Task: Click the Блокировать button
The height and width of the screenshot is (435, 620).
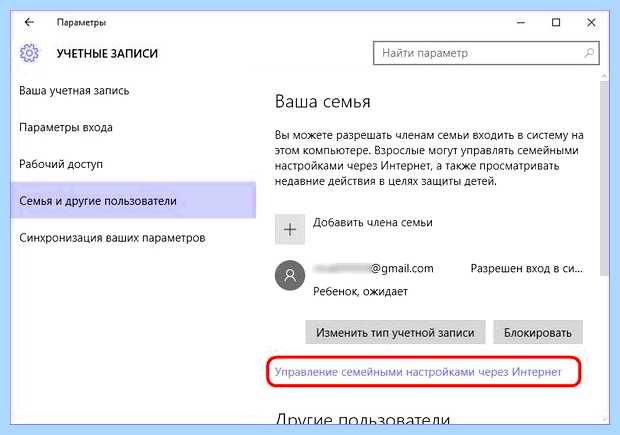Action: (x=538, y=333)
